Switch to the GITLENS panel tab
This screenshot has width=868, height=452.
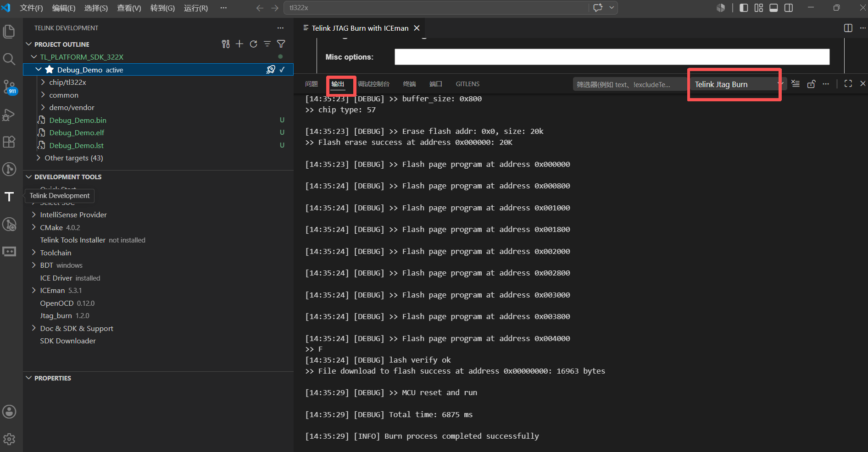(x=467, y=84)
